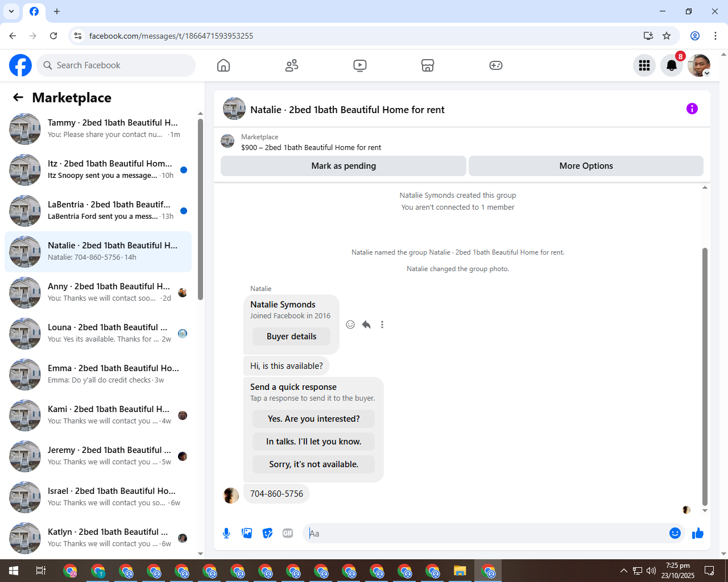The height and width of the screenshot is (582, 728).
Task: Open conversation information purple icon
Action: click(x=692, y=109)
